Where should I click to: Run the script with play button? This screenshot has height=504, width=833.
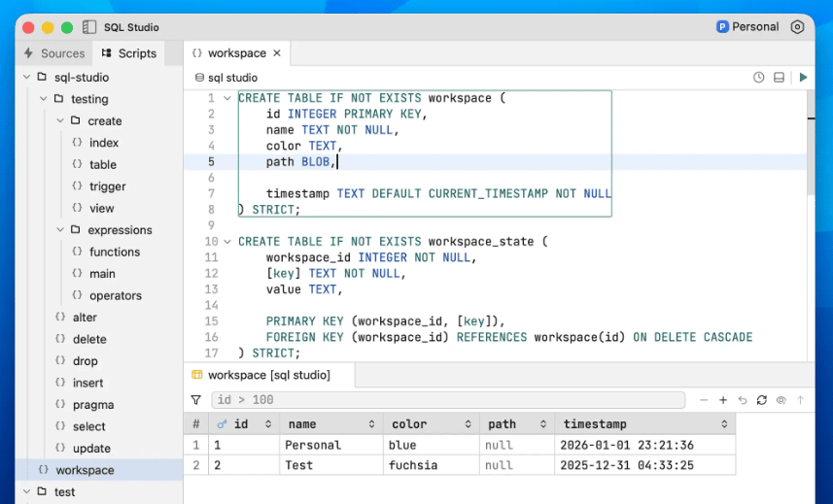tap(803, 78)
